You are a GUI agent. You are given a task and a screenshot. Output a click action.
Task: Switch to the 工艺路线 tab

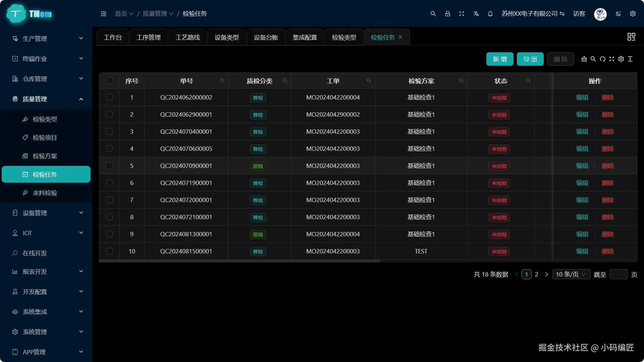187,37
